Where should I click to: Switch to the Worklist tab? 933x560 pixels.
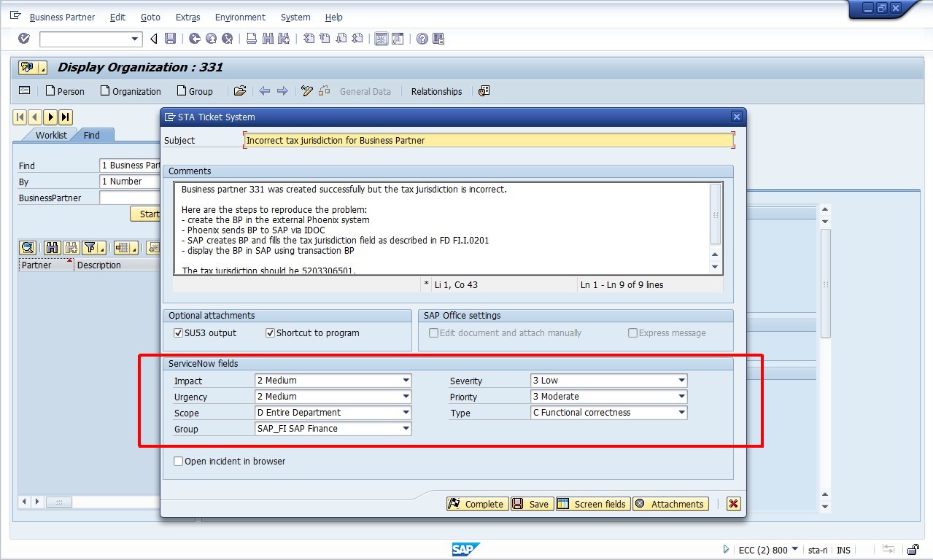[x=51, y=135]
